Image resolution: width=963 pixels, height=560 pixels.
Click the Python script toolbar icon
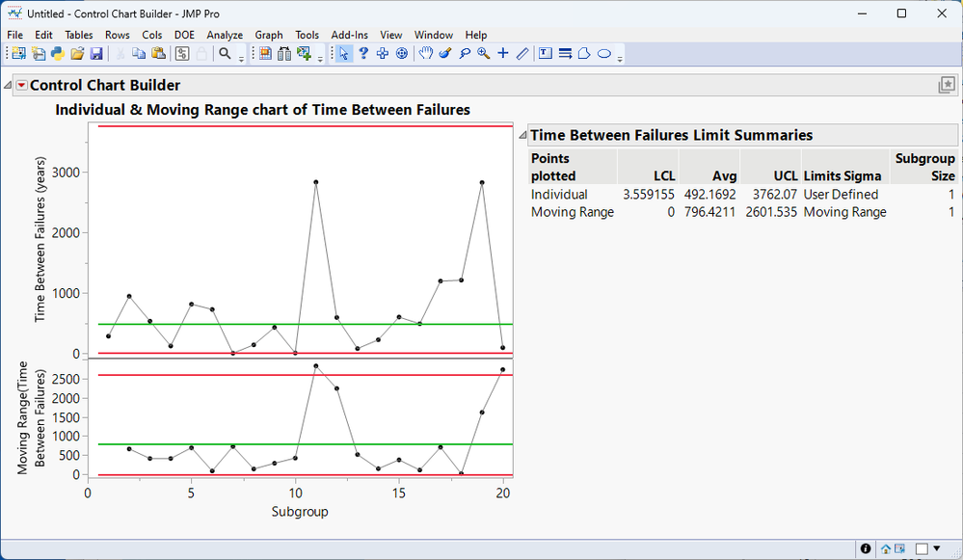pyautogui.click(x=58, y=53)
